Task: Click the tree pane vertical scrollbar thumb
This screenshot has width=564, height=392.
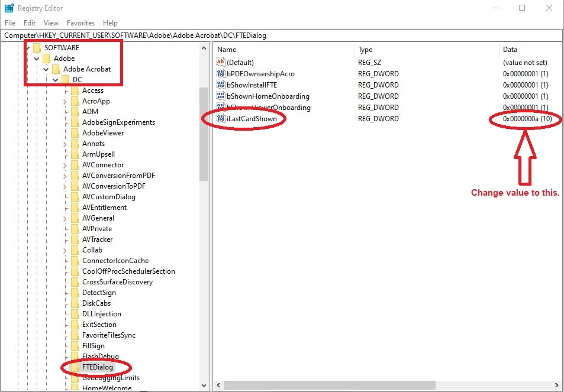Action: coord(204,134)
